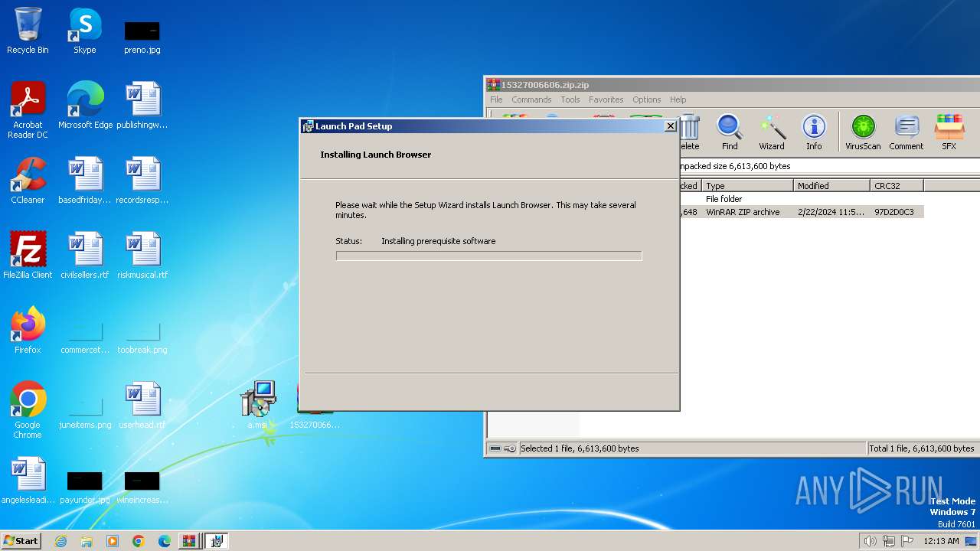Sort WinRAR list by Modified column
The image size is (980, 551).
832,186
